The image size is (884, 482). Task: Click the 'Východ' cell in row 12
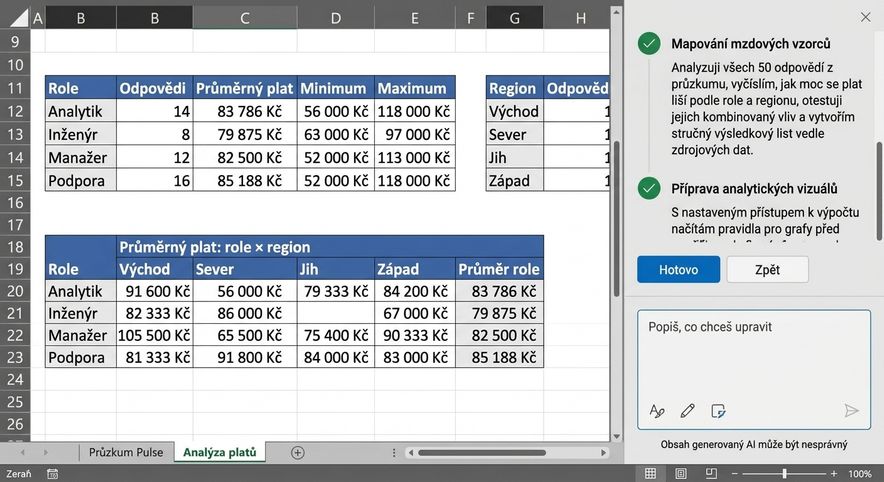[515, 111]
